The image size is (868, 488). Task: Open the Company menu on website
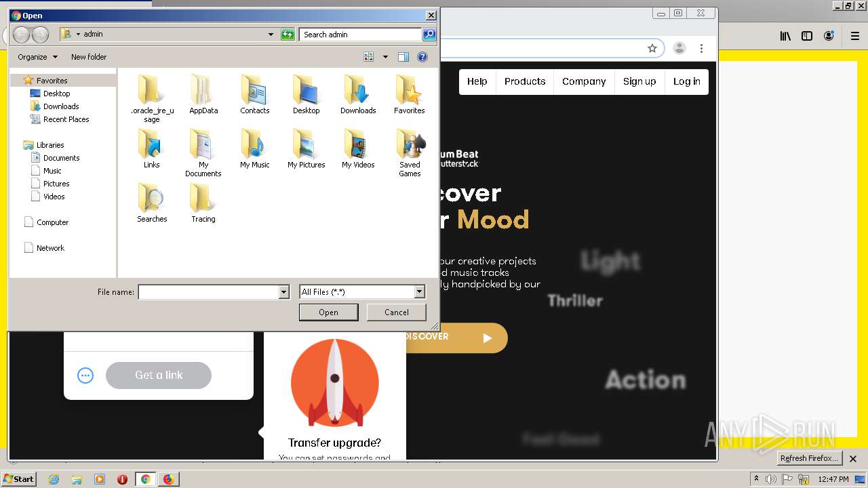[584, 81]
